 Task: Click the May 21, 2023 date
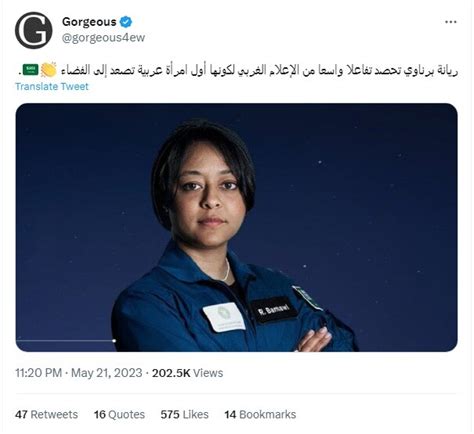coord(107,373)
